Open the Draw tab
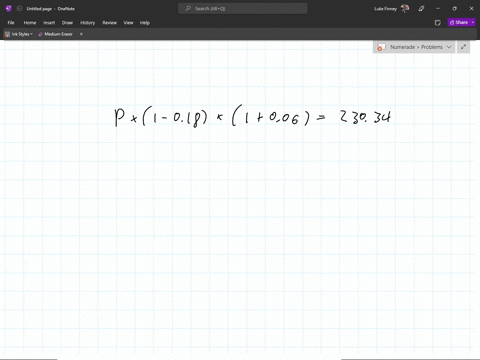The width and height of the screenshot is (480, 360). point(67,23)
